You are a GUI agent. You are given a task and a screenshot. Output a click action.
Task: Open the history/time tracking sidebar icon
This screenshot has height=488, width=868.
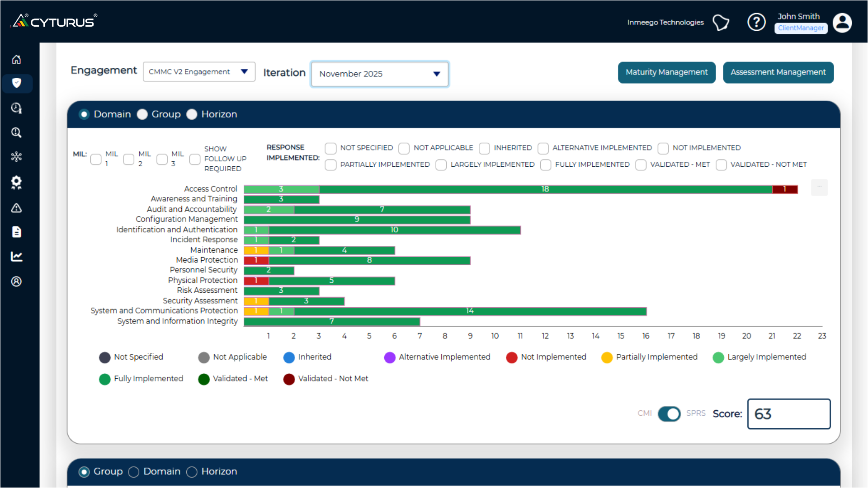pyautogui.click(x=17, y=108)
